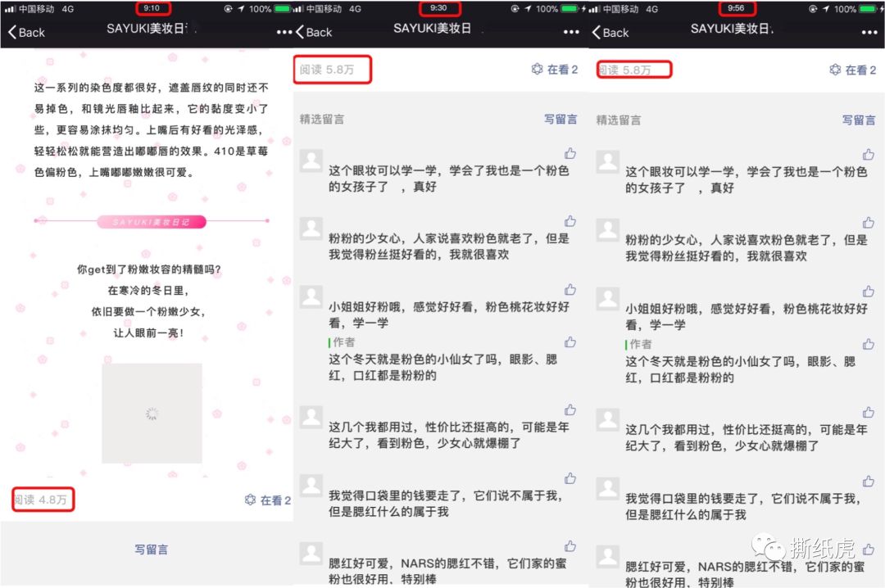Like the 性价比 comment in the 9:30 screen
This screenshot has height=588, width=885.
point(570,409)
